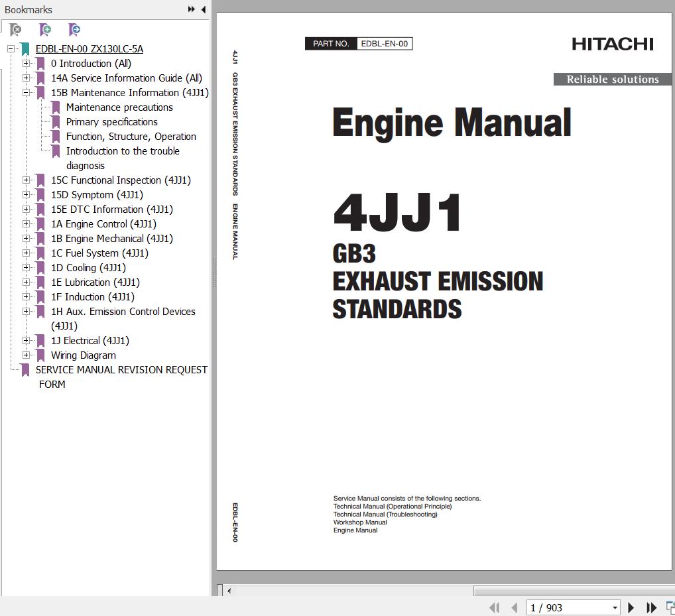
Task: Click the teal bookmark icon of the root entry
Action: tap(25, 49)
